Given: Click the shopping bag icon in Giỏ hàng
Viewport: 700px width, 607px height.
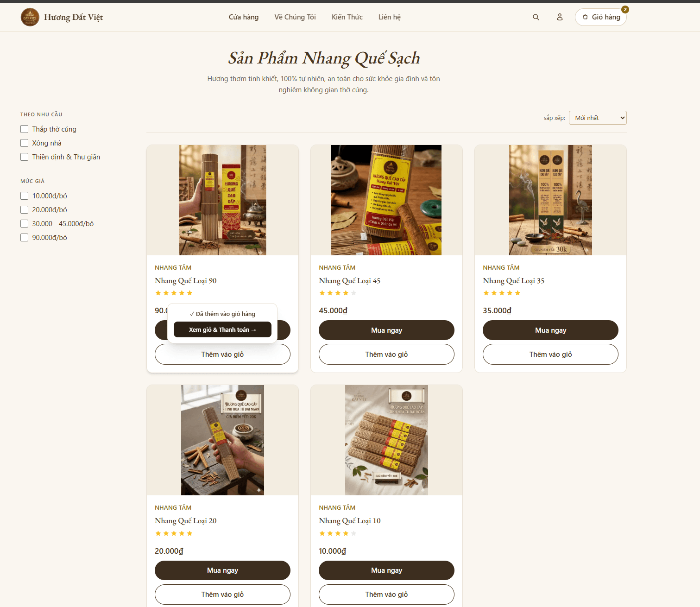Looking at the screenshot, I should (x=585, y=17).
